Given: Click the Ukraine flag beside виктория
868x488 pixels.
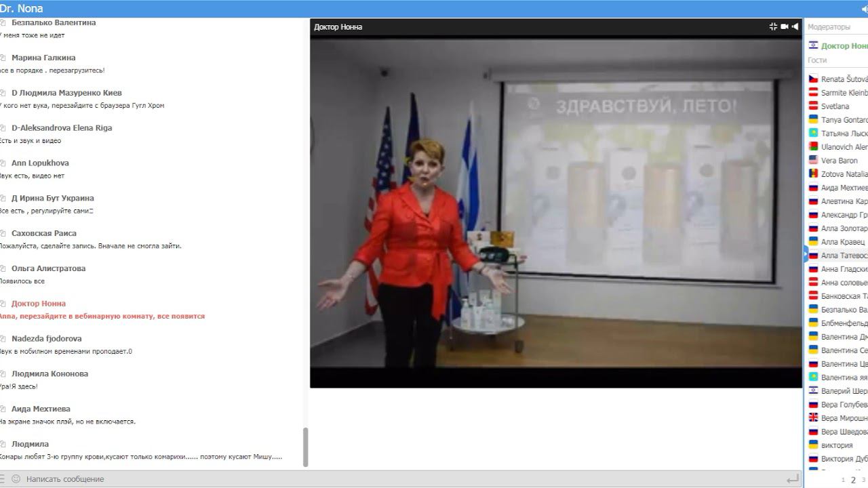Looking at the screenshot, I should point(813,445).
